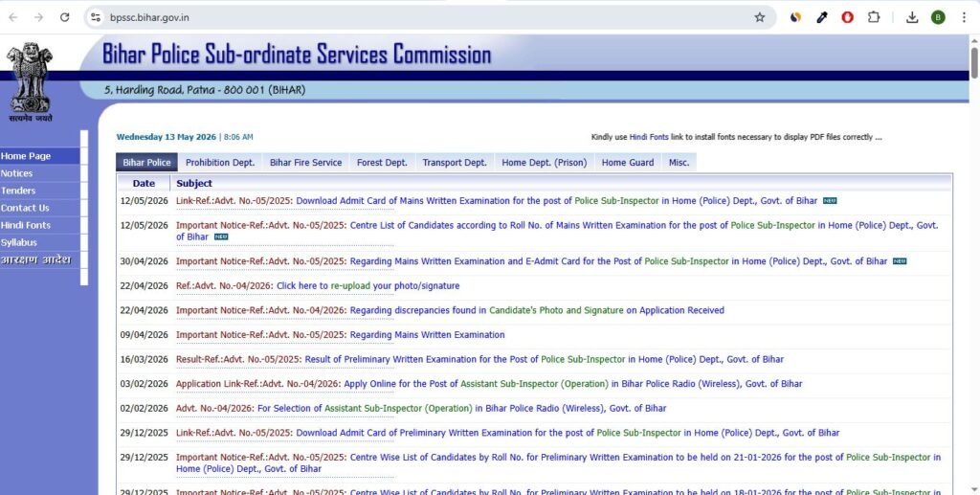Click the Subject column header
Screen dimensions: 980x495
(x=194, y=183)
